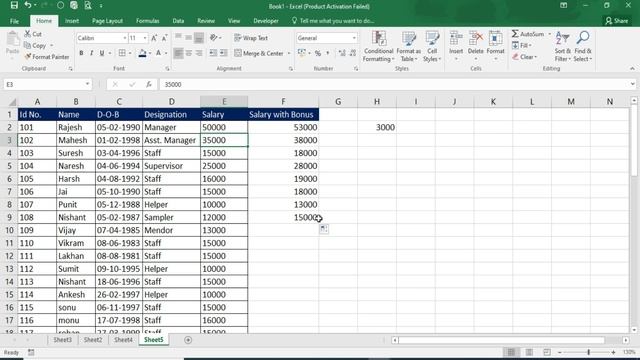The height and width of the screenshot is (360, 640).
Task: Open the File tab
Action: click(14, 21)
